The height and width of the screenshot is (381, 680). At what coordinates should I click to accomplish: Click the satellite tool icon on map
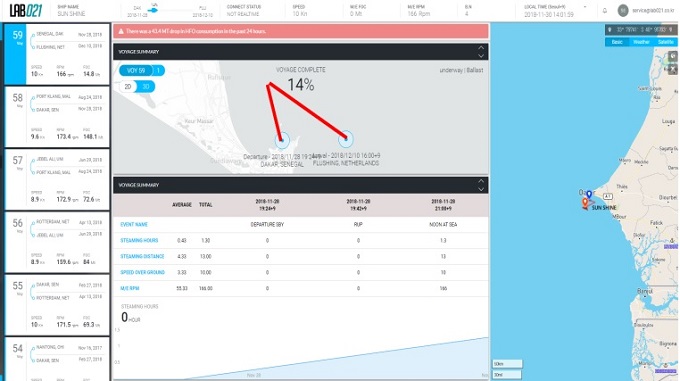click(x=673, y=68)
